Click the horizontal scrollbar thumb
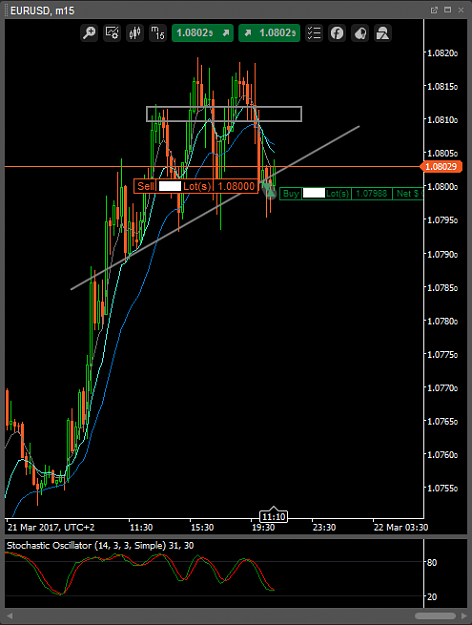Image resolution: width=472 pixels, height=625 pixels. 435,616
